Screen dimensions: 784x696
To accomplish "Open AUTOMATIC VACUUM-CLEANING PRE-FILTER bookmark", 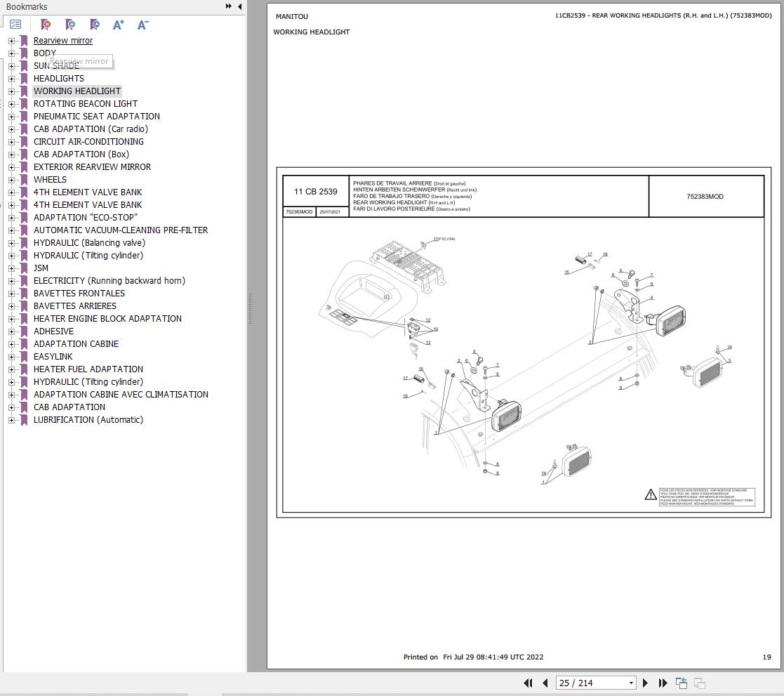I will (121, 230).
